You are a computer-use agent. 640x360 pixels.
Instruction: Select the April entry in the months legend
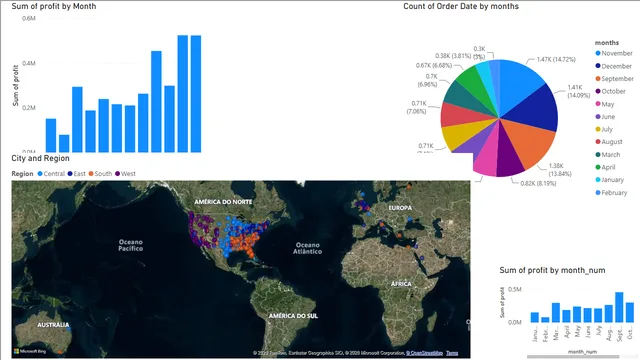coord(605,167)
